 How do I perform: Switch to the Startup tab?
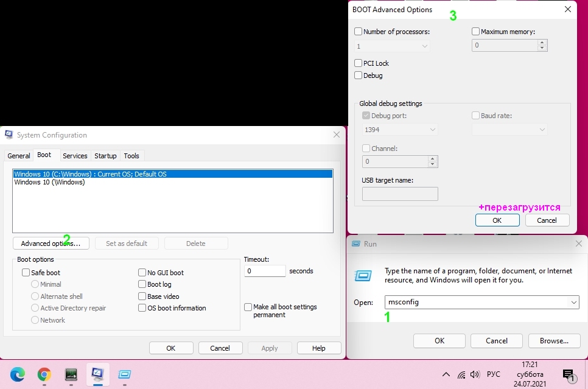click(x=105, y=156)
